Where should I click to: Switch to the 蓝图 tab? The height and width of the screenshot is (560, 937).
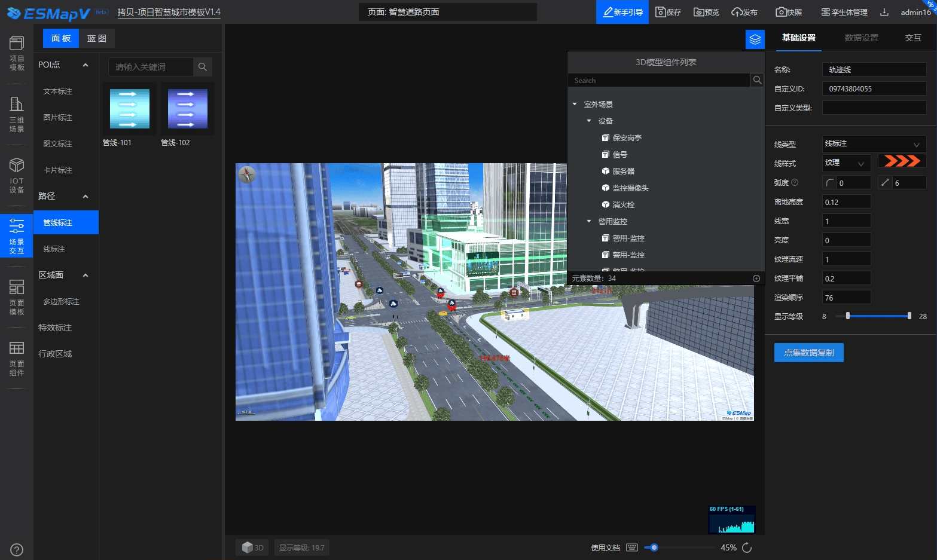tap(97, 38)
